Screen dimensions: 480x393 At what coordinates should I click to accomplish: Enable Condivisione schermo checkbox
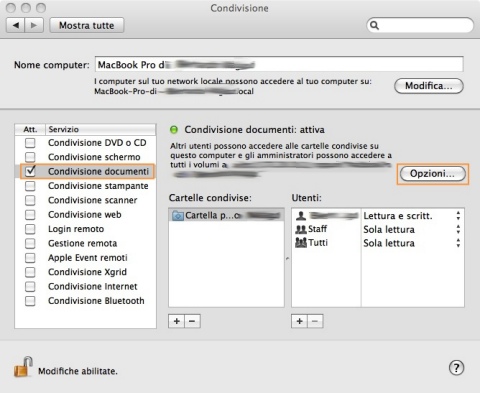tap(30, 157)
